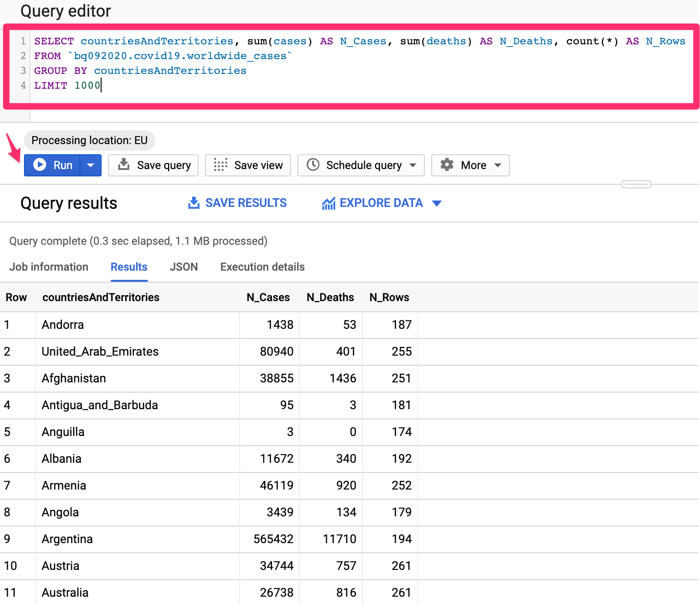Select the Results tab
Screen dimensions: 700x605
tap(129, 267)
